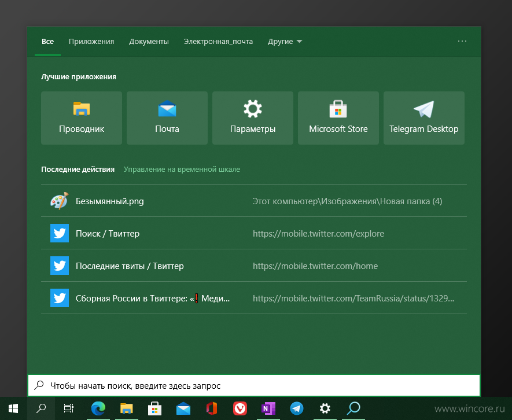This screenshot has height=420, width=512.
Task: Click the path Этот компьютер\Изображения\Новая папка (4)
Action: (x=348, y=201)
